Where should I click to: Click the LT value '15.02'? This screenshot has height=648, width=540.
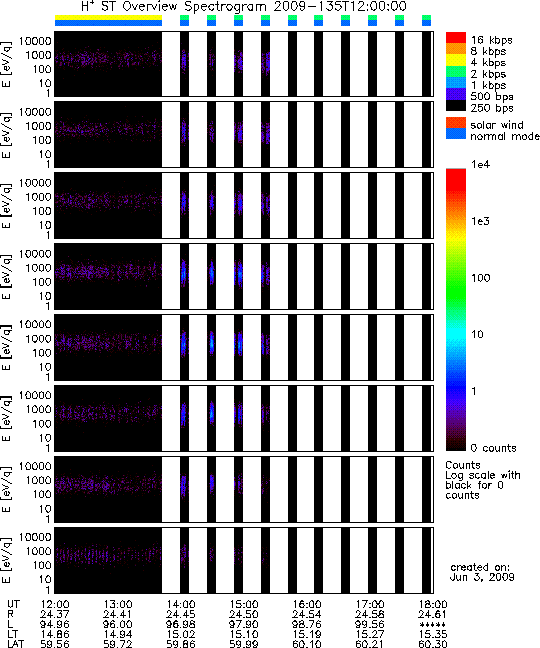click(x=181, y=634)
